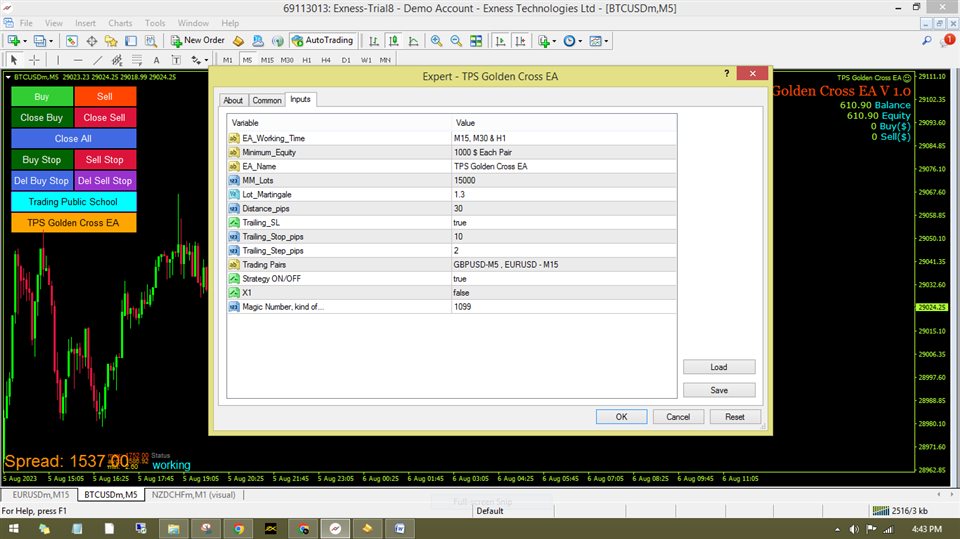Select the crosshair tool

[34, 60]
